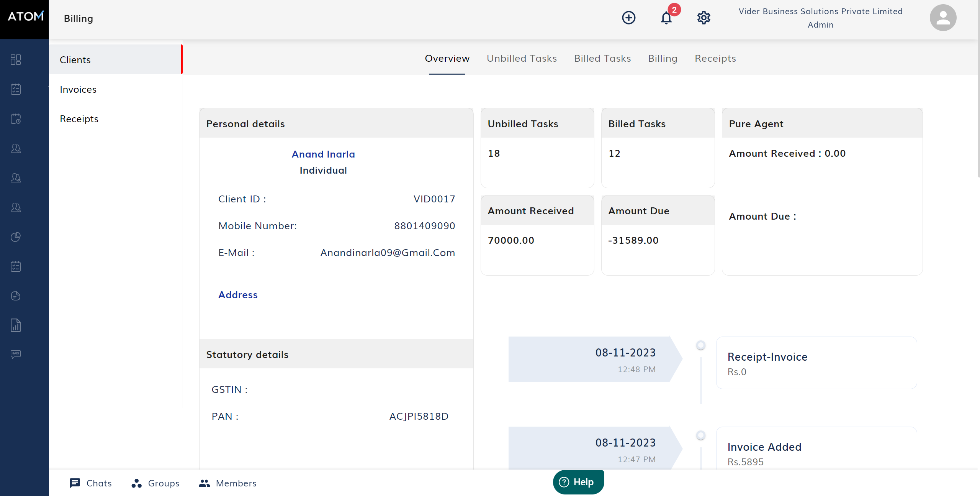Click the pie chart sidebar icon
Image resolution: width=980 pixels, height=496 pixels.
[x=16, y=237]
